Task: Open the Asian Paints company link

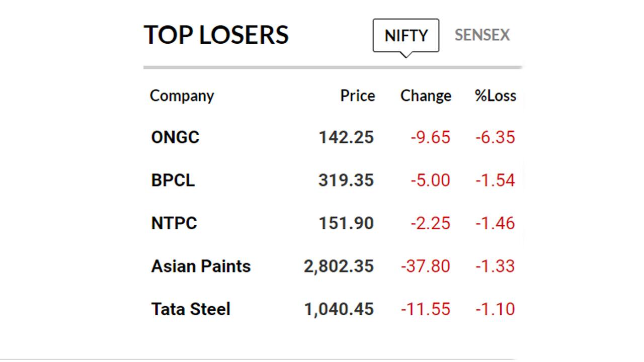Action: pos(201,266)
